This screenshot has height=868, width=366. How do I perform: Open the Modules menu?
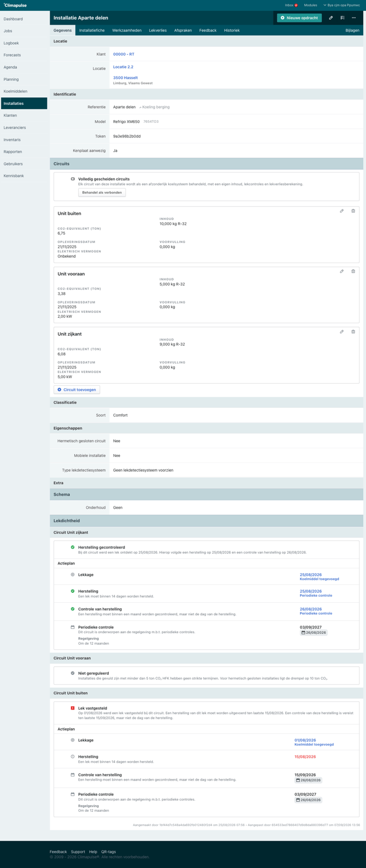tap(310, 5)
